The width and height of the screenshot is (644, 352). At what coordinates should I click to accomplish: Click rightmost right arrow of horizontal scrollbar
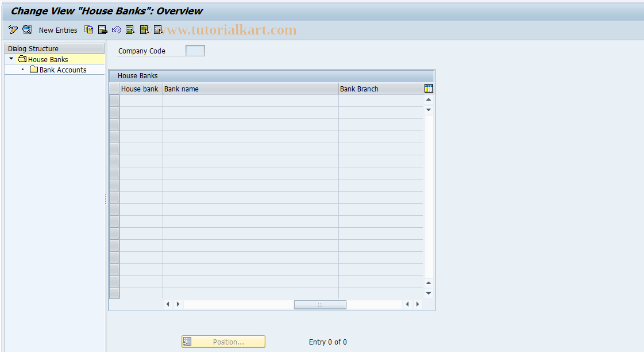(418, 304)
